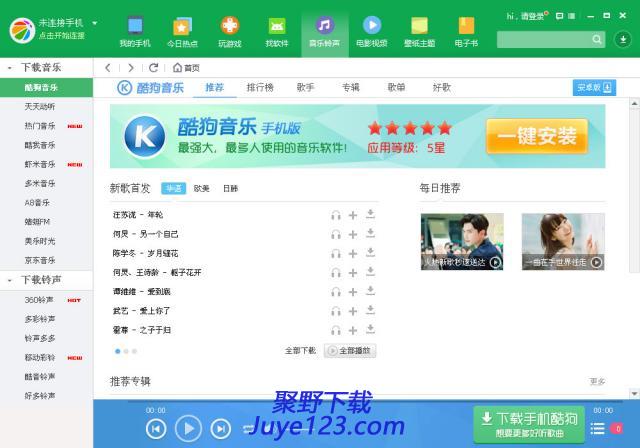Click the 安卓版 download button
Image resolution: width=640 pixels, height=448 pixels.
(x=594, y=88)
